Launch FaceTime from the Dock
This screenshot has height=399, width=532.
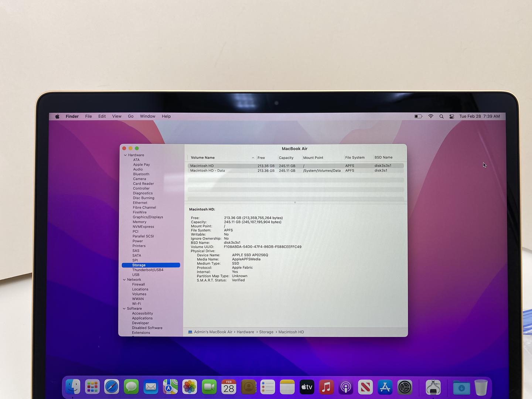coord(209,387)
